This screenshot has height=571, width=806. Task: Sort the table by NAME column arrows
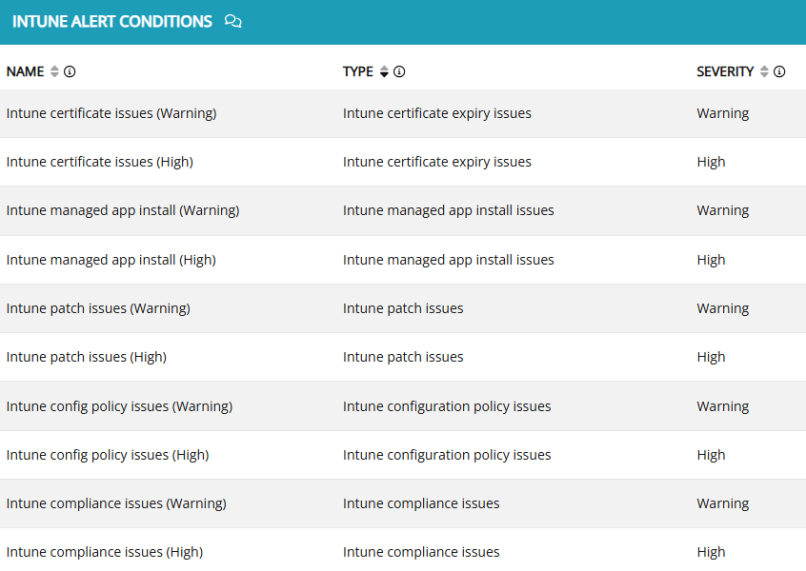pos(55,72)
